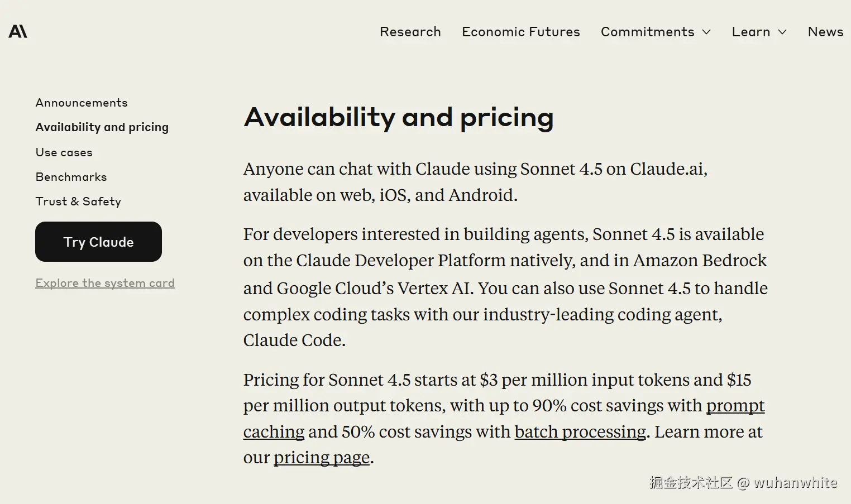Open Explore the system card link
Image resolution: width=851 pixels, height=504 pixels.
coord(105,283)
